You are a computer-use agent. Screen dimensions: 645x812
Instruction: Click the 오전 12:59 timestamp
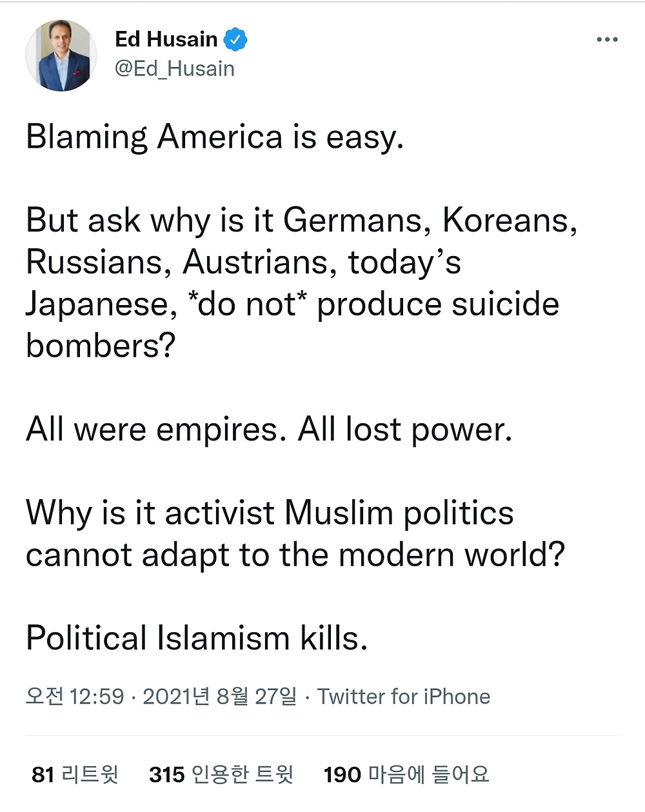(75, 697)
